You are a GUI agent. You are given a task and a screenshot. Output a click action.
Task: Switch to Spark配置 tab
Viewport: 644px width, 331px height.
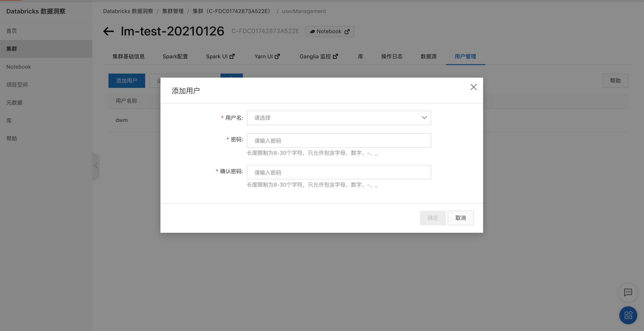tap(175, 57)
